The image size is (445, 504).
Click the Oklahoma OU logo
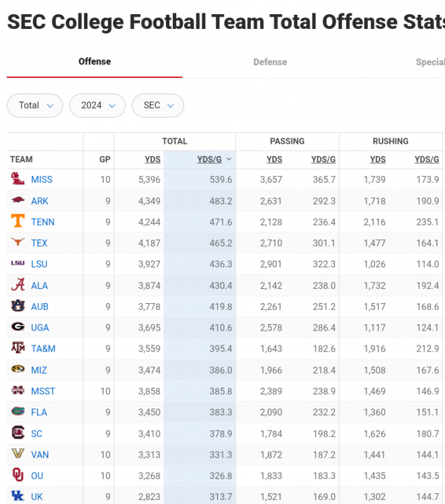pyautogui.click(x=18, y=475)
